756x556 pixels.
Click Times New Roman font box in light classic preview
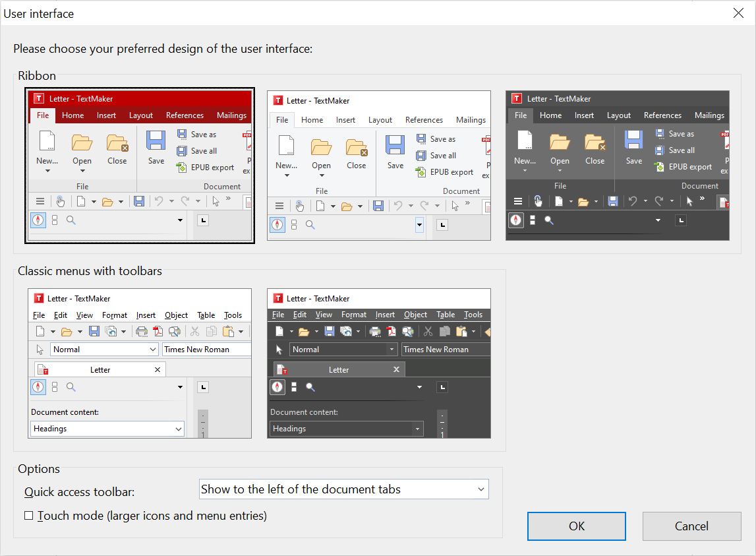pyautogui.click(x=207, y=350)
